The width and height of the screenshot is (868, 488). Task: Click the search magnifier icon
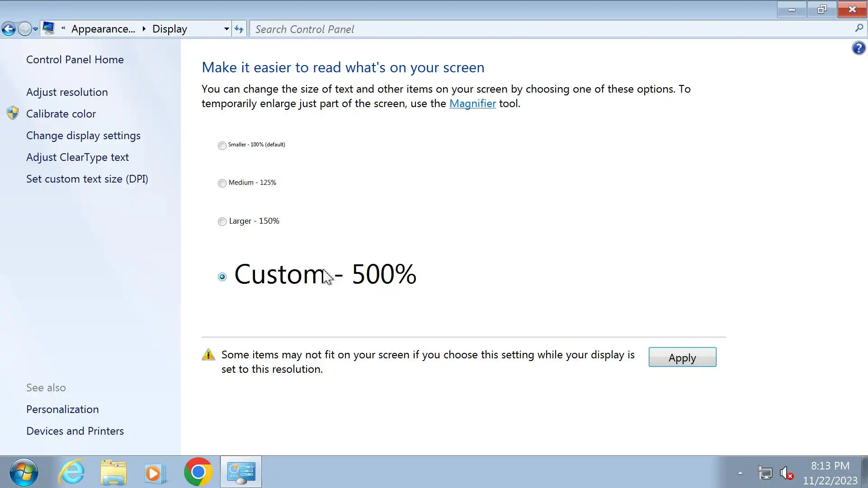[859, 28]
